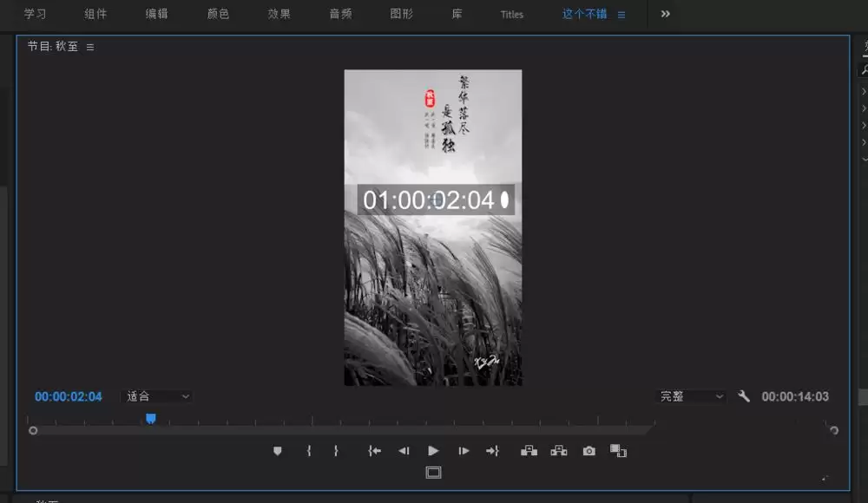This screenshot has width=868, height=503.
Task: Click the 01:00:02:04 timecode overlay
Action: pos(436,199)
